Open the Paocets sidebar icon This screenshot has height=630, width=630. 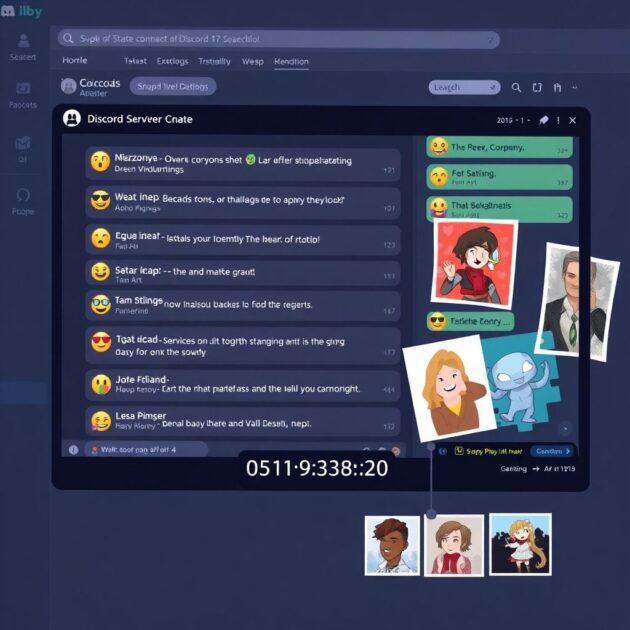[23, 88]
